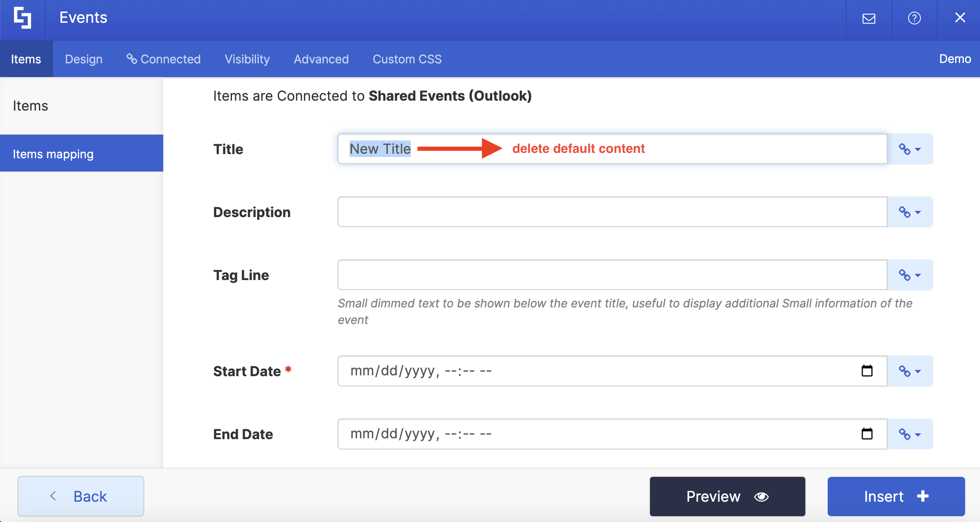Click the eye icon on the Preview button
Screen dimensions: 980x522
click(761, 496)
